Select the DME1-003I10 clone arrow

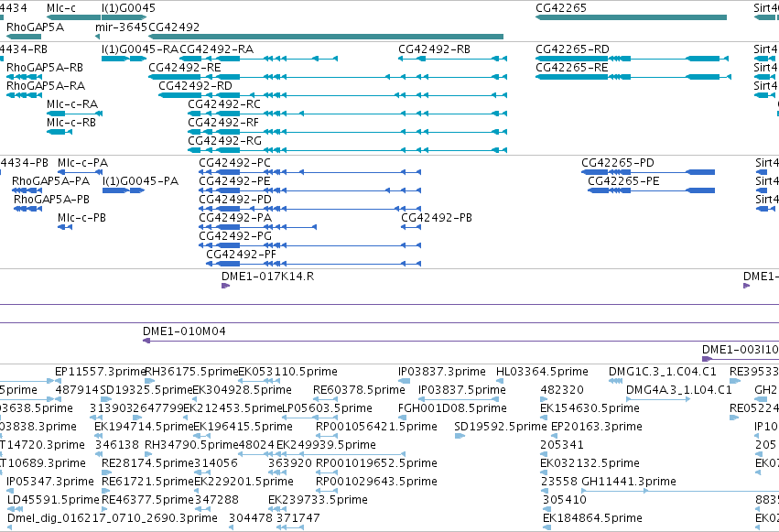point(707,359)
